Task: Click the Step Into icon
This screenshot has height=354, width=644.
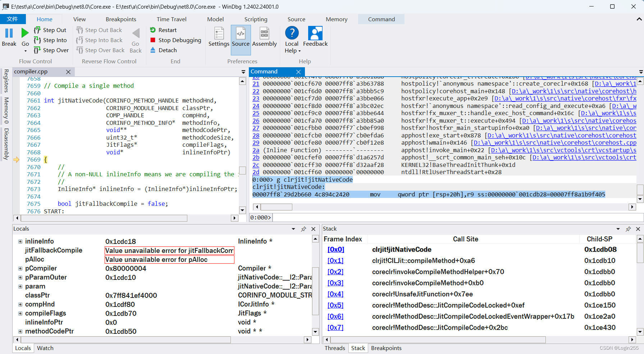Action: click(x=37, y=40)
